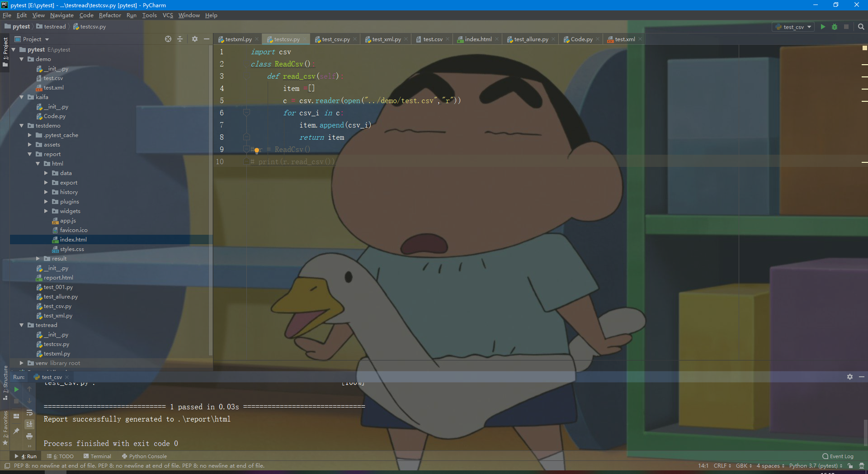The image size is (868, 474).
Task: Toggle the 1: Project side tab
Action: (5, 51)
